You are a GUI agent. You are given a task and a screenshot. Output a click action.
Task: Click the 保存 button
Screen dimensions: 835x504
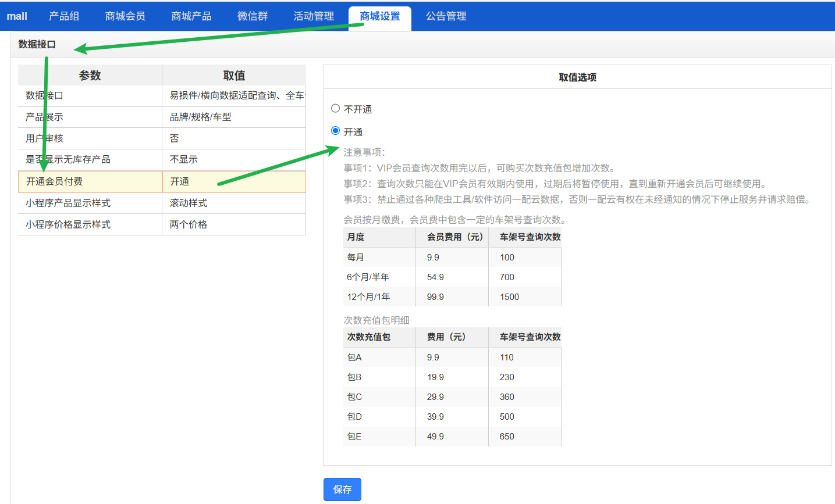point(342,489)
